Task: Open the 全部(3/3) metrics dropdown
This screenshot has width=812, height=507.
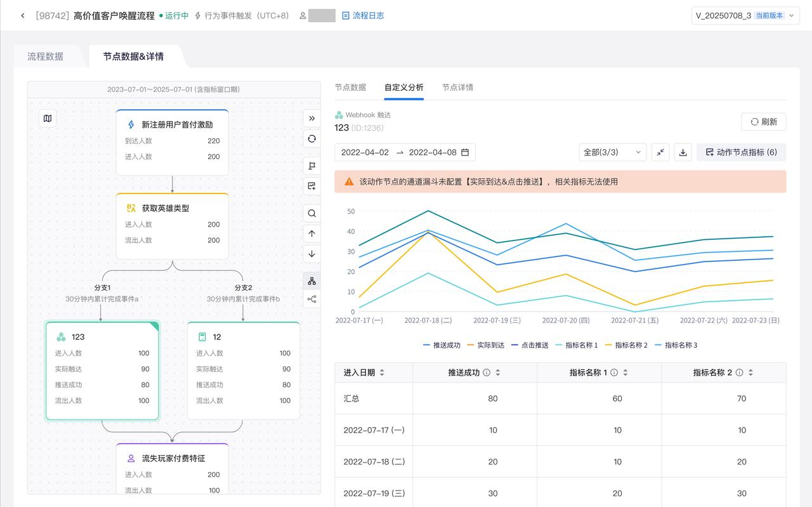Action: [613, 152]
